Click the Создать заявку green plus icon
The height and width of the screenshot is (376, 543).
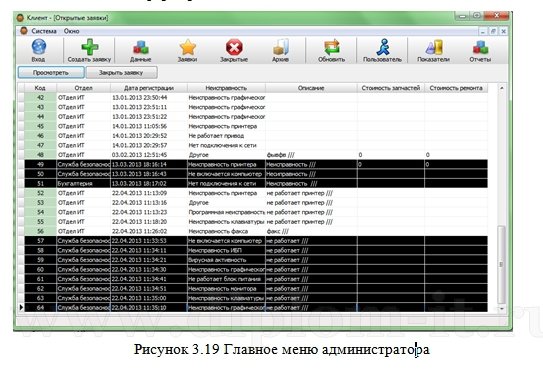click(x=89, y=47)
